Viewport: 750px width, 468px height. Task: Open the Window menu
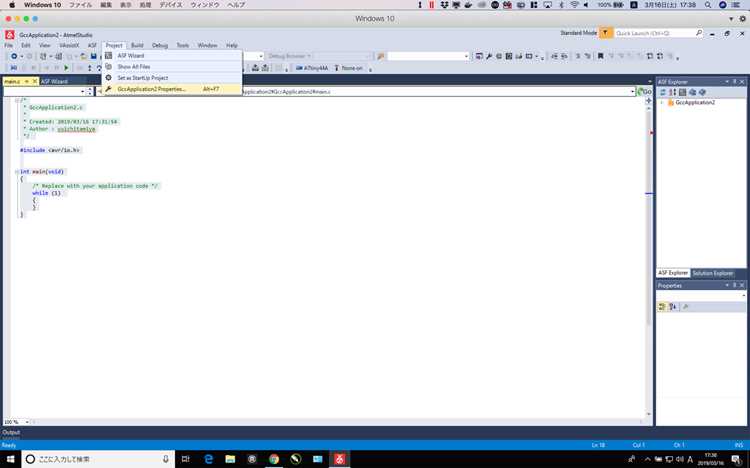(x=207, y=45)
